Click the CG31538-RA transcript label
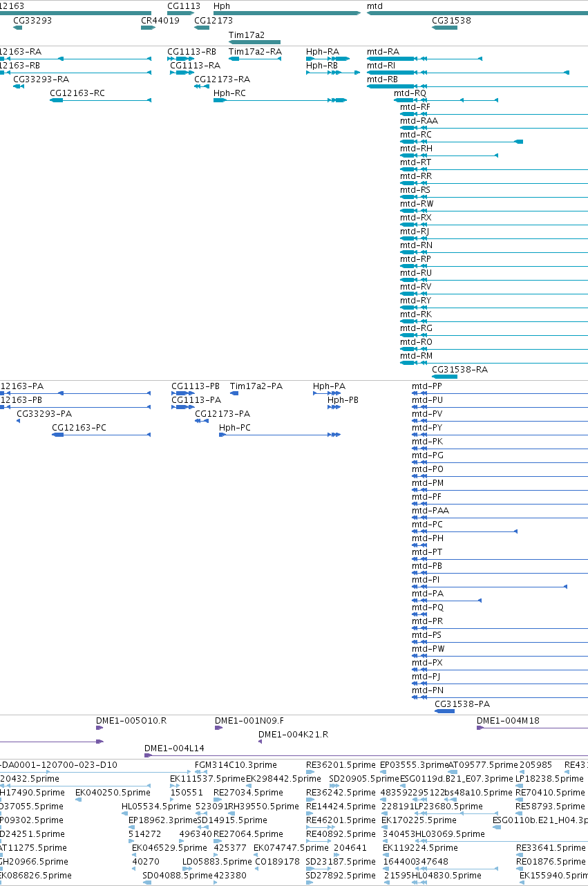 [x=459, y=370]
